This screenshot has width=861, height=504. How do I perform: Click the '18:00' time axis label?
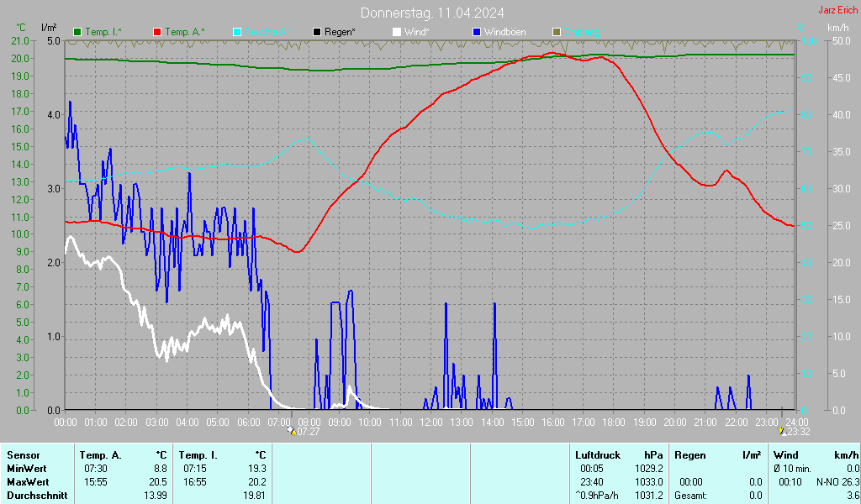(x=614, y=423)
